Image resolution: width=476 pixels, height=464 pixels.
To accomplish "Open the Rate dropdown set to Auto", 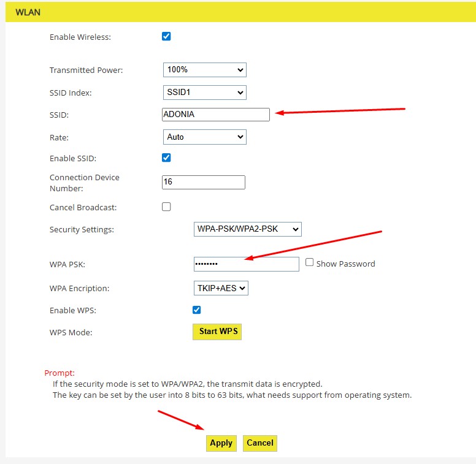I will 204,137.
